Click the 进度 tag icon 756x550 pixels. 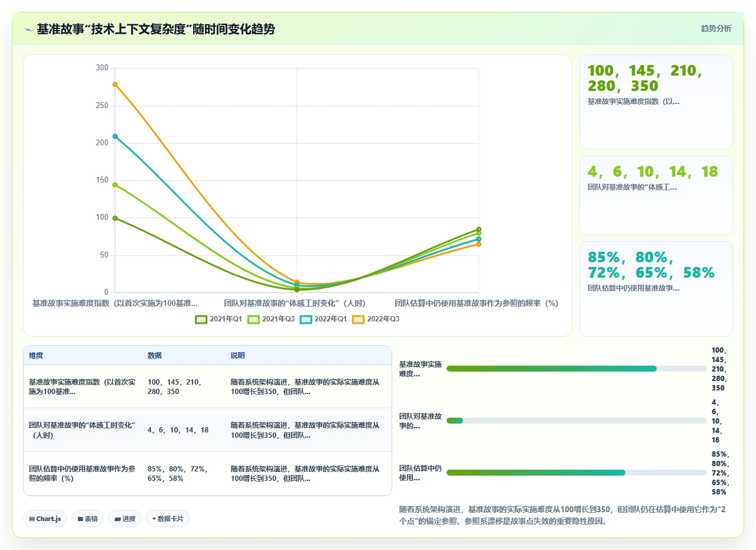(x=118, y=519)
